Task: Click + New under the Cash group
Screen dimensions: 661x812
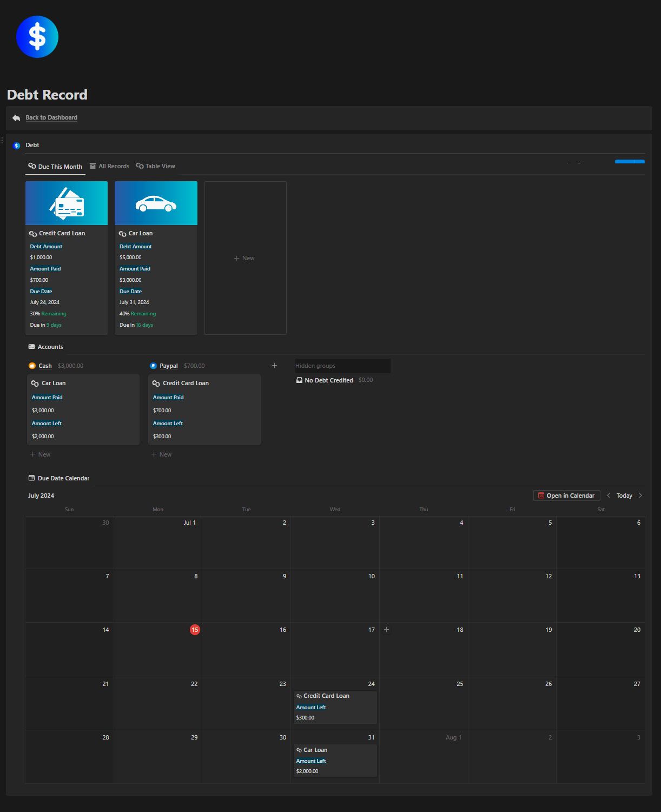Action: coord(40,454)
